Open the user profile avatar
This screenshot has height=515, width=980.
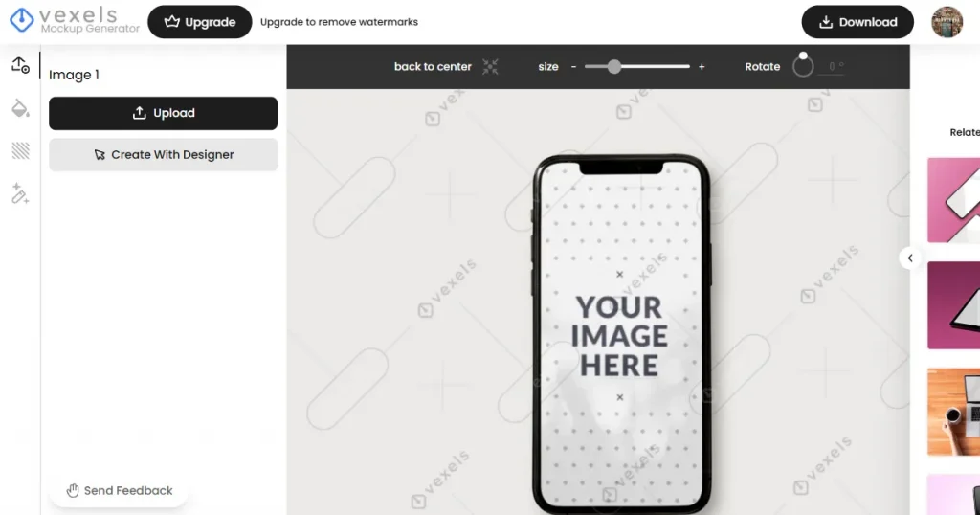pyautogui.click(x=947, y=22)
